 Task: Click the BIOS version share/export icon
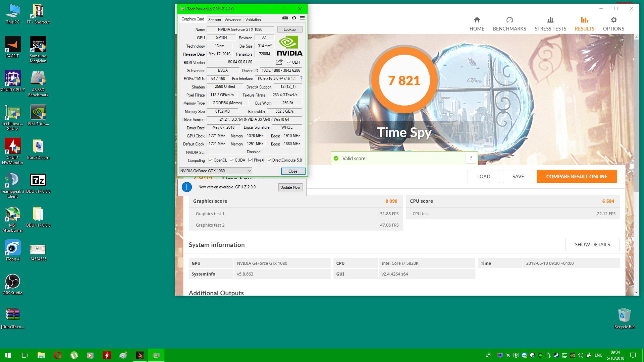tap(279, 62)
